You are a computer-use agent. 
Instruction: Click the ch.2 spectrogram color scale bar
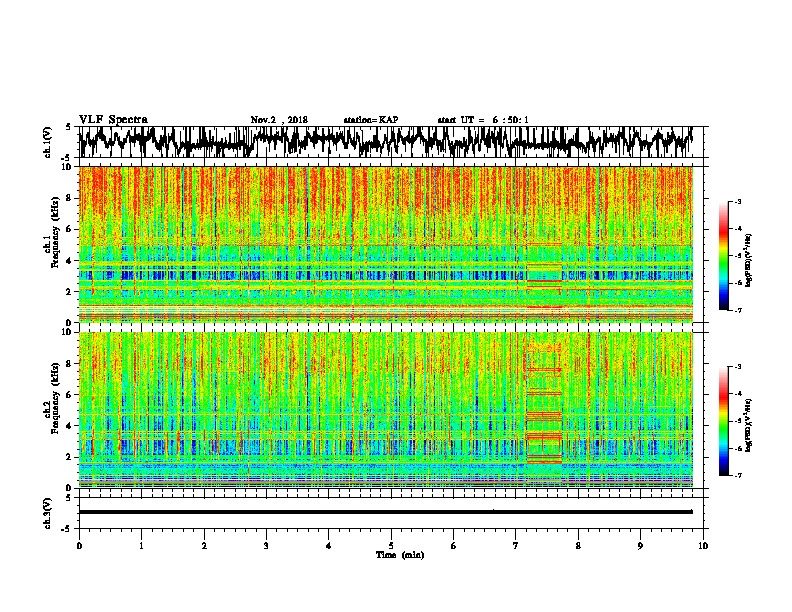coord(724,421)
